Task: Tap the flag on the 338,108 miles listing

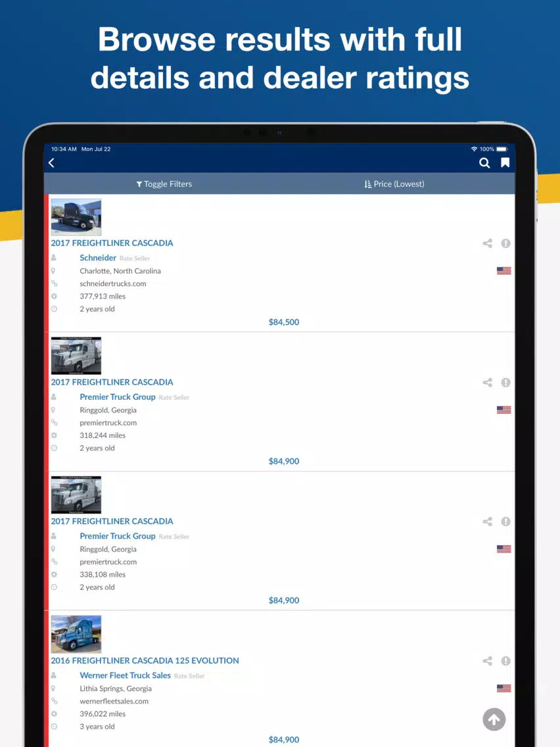Action: pyautogui.click(x=504, y=549)
